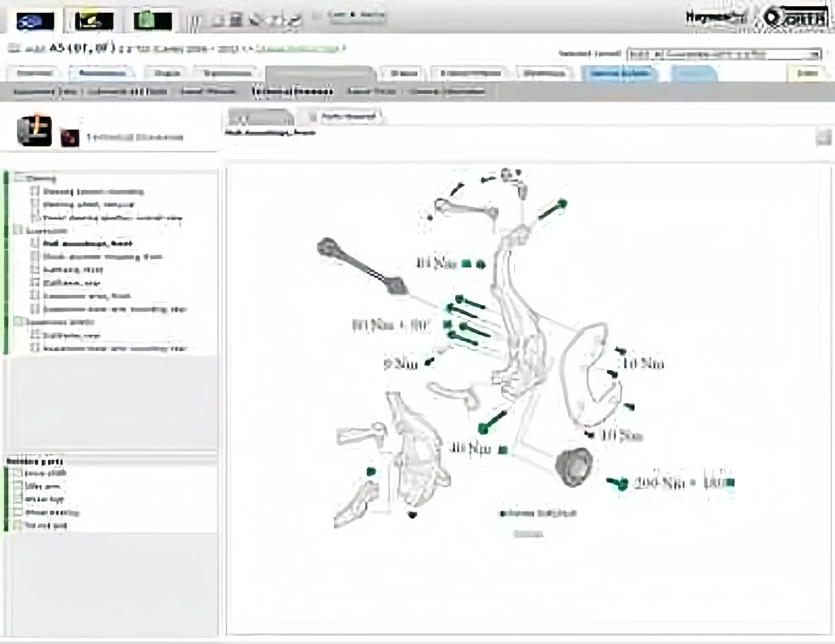
Task: Click the yellow car icon in top toolbar
Action: 94,21
